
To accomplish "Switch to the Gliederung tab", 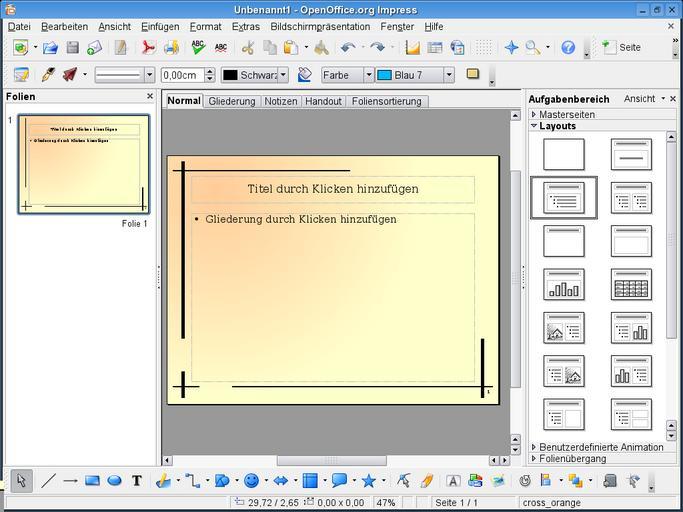I will click(231, 101).
